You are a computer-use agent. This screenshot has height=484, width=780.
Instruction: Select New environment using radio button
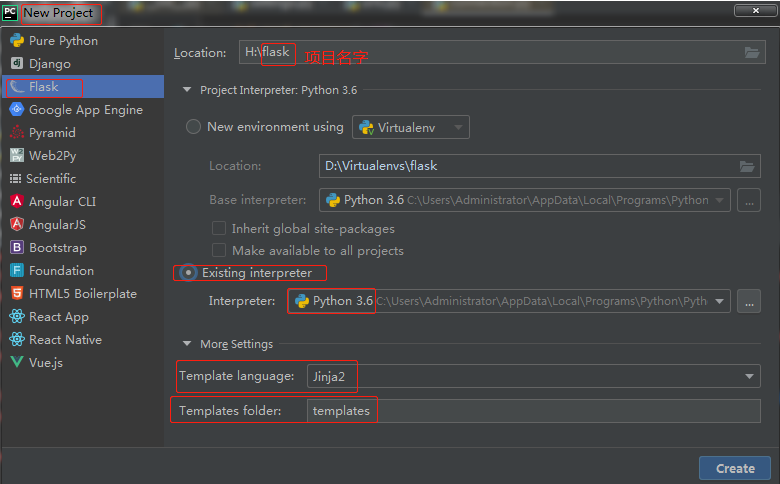[x=193, y=127]
